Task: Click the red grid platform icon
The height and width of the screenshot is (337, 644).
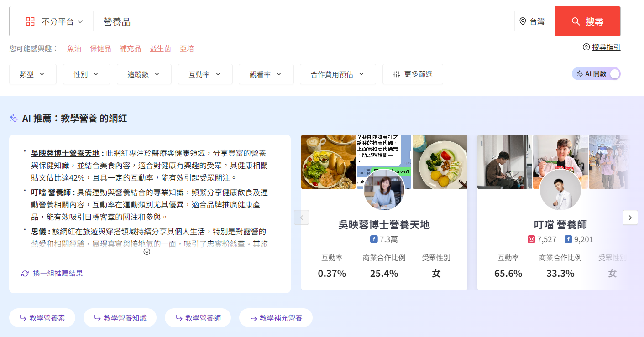Action: [x=30, y=21]
